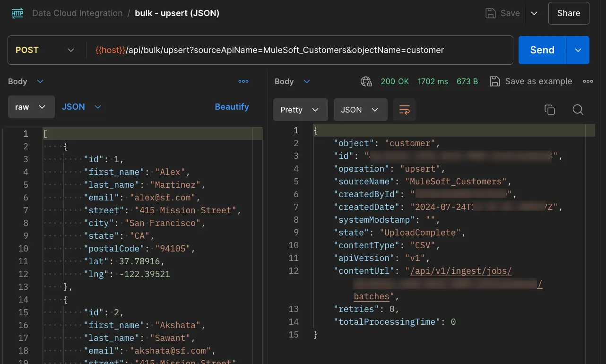606x364 pixels.
Task: Click the -122.39521 lng value
Action: (x=145, y=274)
